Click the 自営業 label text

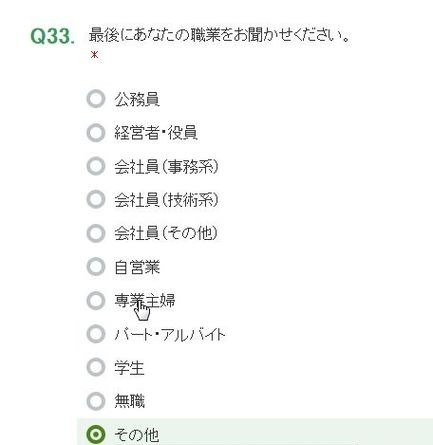click(137, 267)
